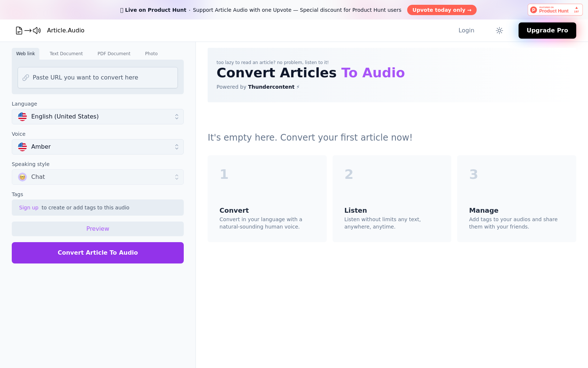Click the Convert step card
This screenshot has width=588, height=368.
[x=267, y=199]
